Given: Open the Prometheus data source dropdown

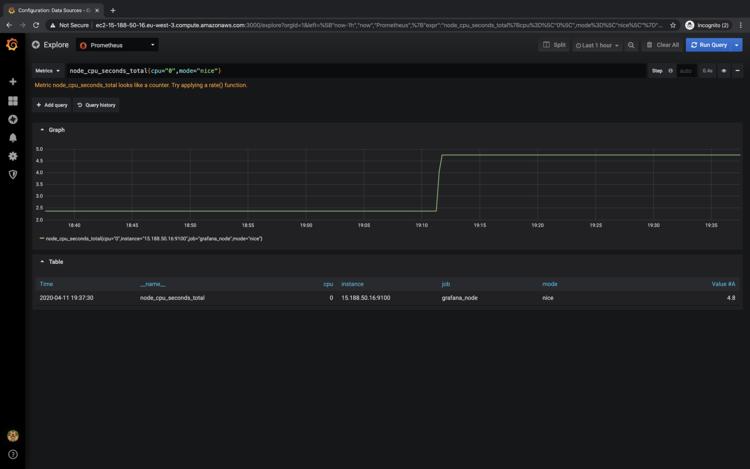Looking at the screenshot, I should click(x=118, y=45).
